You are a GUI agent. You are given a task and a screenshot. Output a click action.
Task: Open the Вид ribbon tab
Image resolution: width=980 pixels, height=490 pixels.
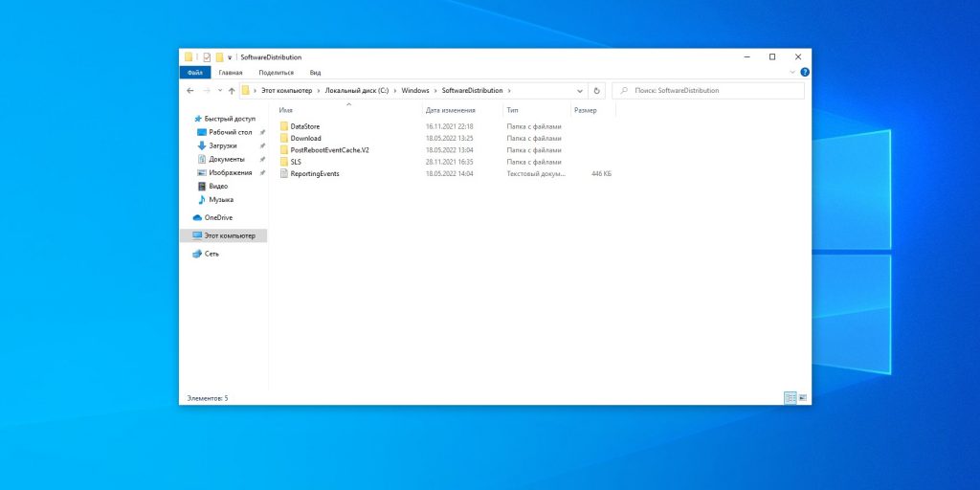tap(315, 73)
